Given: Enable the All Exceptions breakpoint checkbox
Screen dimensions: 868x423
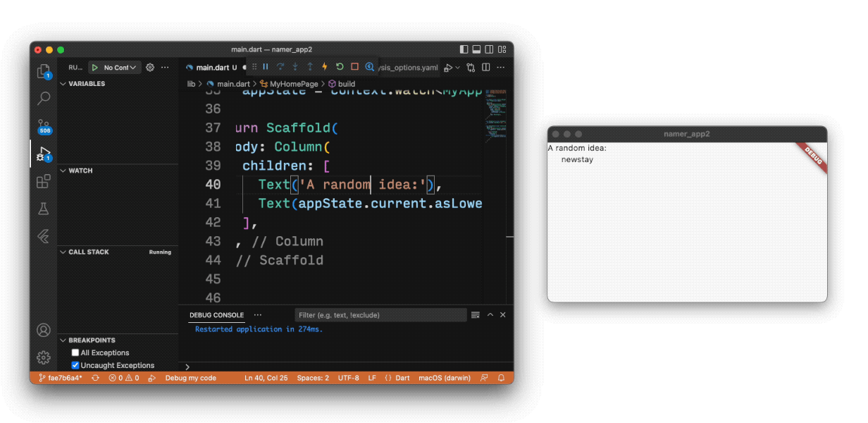Looking at the screenshot, I should [x=75, y=352].
